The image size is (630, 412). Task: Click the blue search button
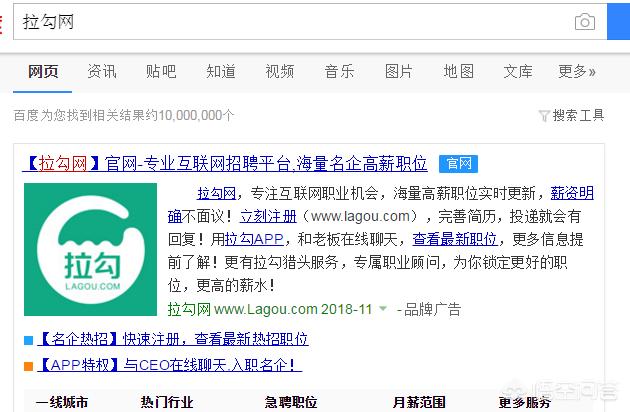[618, 22]
